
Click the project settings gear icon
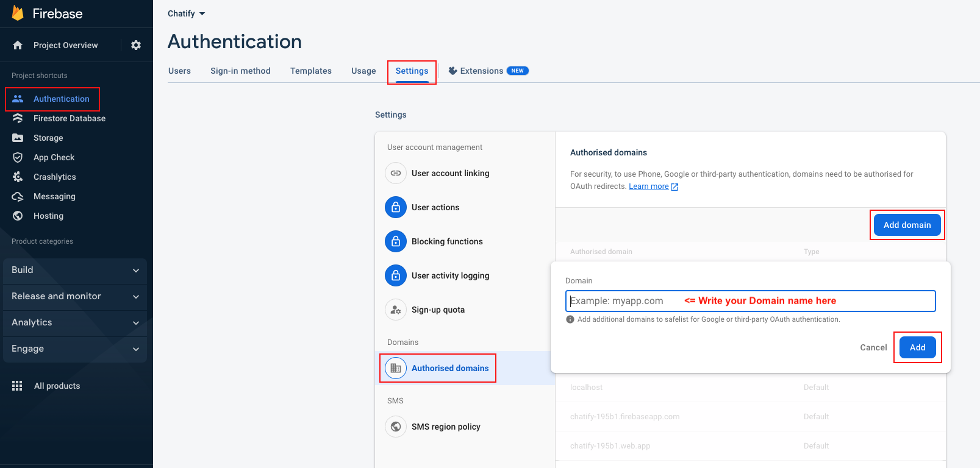click(x=136, y=45)
